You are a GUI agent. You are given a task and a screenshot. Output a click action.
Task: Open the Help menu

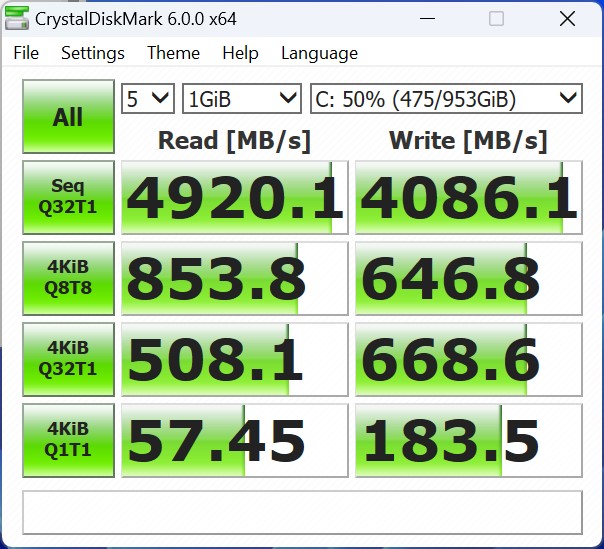(x=240, y=53)
